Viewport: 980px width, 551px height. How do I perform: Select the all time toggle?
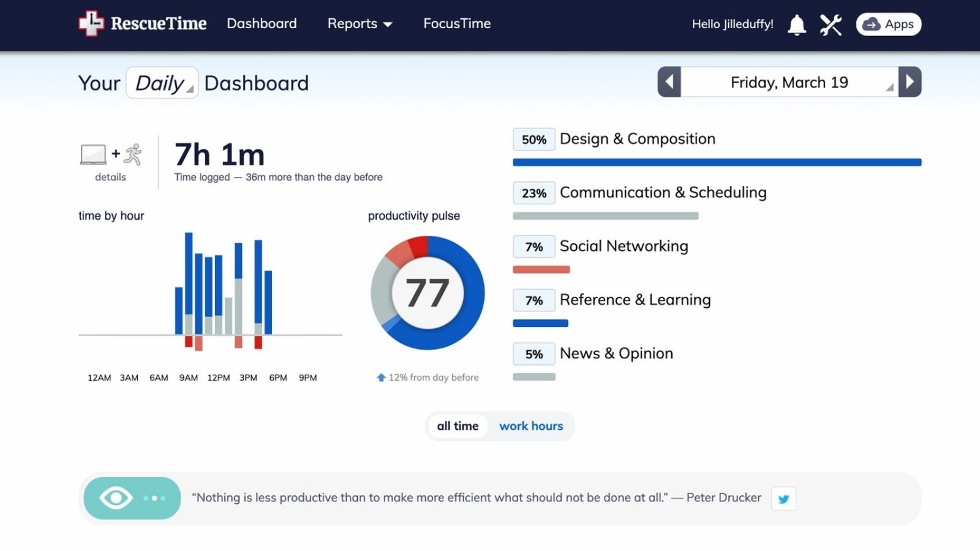point(458,426)
